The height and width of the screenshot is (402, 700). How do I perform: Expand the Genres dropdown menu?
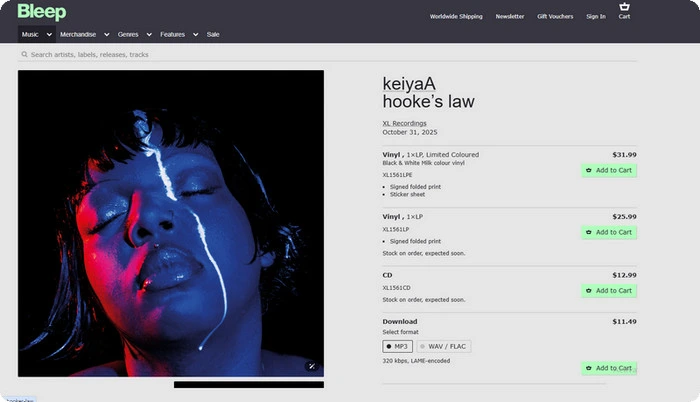[133, 34]
